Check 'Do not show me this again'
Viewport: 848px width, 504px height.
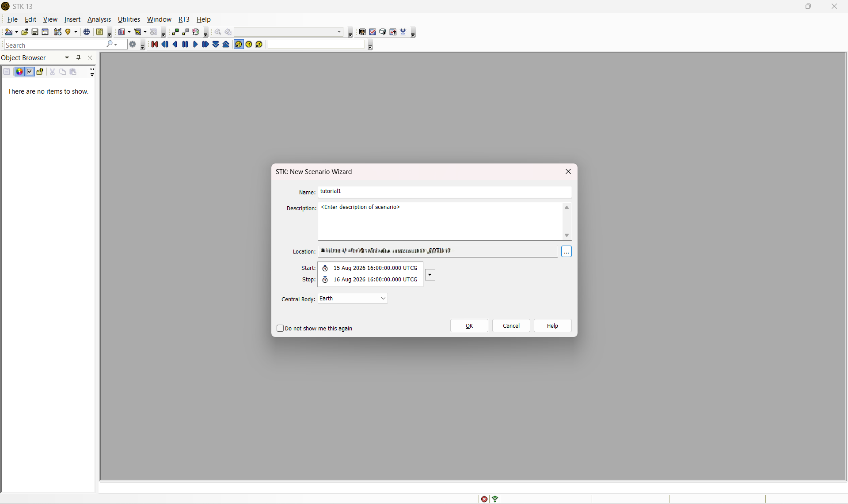(280, 328)
